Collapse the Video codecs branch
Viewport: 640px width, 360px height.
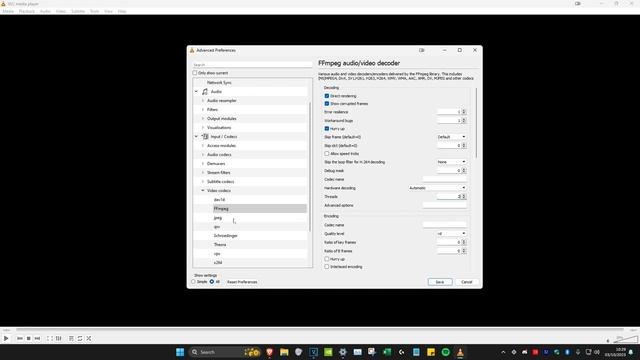click(203, 190)
